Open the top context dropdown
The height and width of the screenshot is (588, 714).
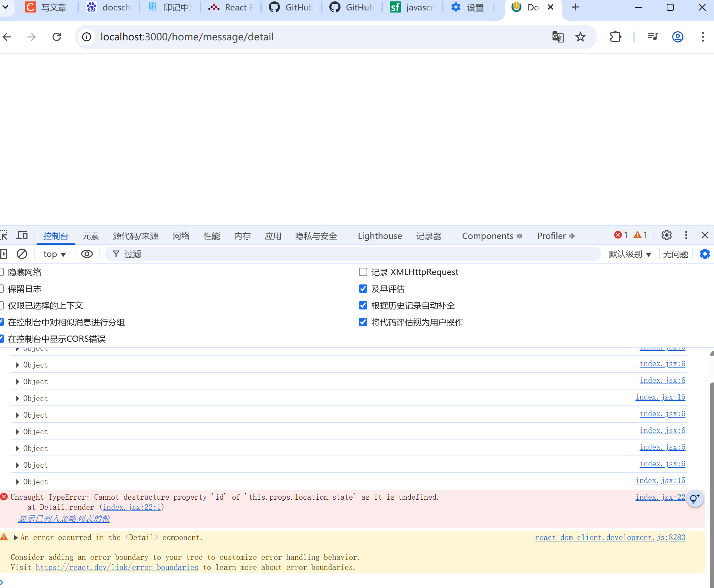click(54, 254)
